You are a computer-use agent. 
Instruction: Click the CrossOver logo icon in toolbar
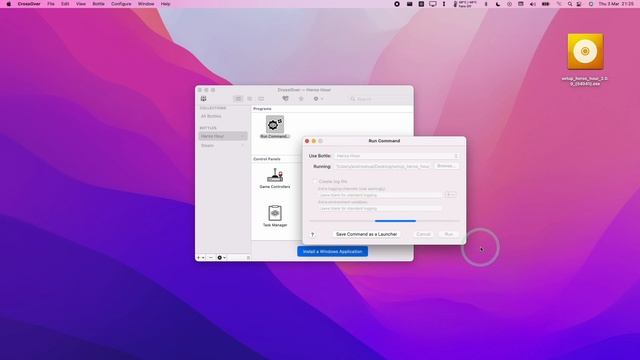[x=203, y=99]
